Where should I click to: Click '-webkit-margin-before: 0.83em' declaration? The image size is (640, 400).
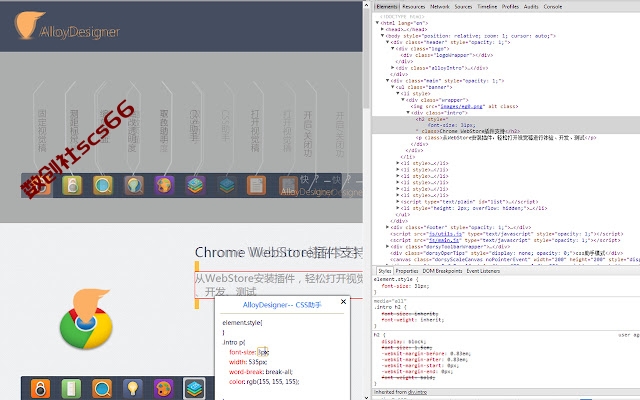(x=426, y=353)
